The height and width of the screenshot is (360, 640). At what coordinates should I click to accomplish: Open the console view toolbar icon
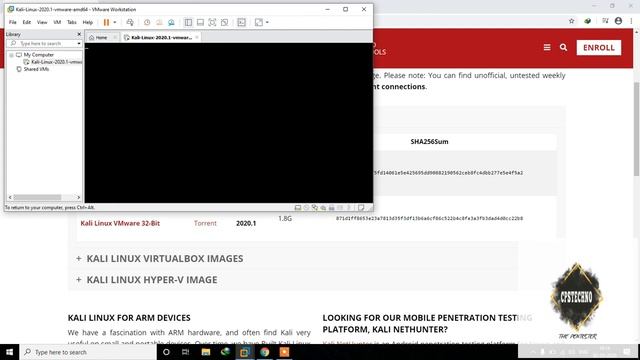click(242, 22)
